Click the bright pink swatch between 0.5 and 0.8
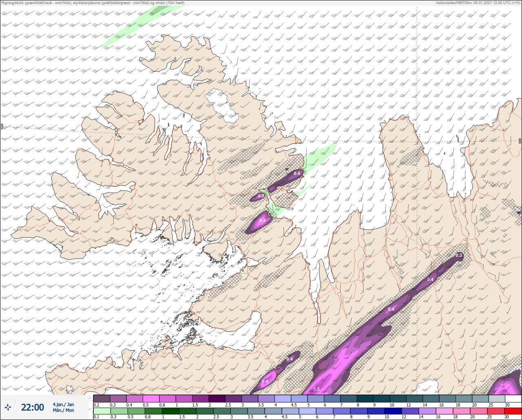Image resolution: width=522 pixels, height=420 pixels. coord(151,398)
